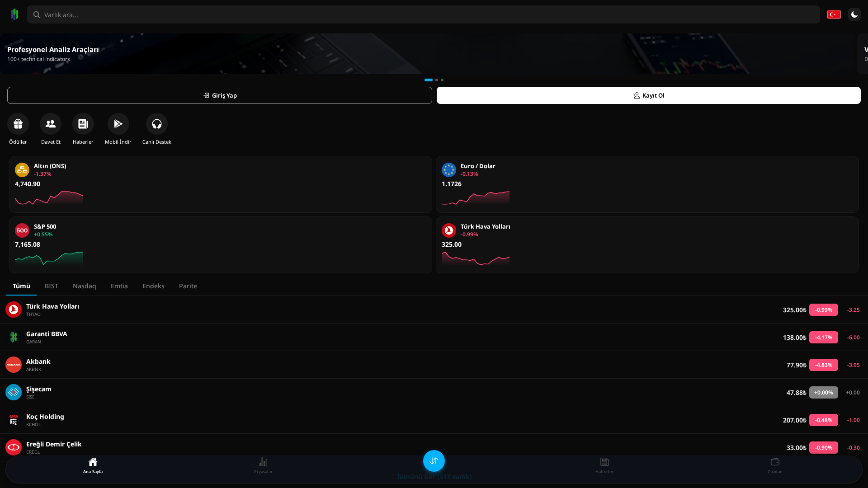The height and width of the screenshot is (488, 868).
Task: Click Tümünü Gör (317 varlık) link
Action: [x=434, y=477]
